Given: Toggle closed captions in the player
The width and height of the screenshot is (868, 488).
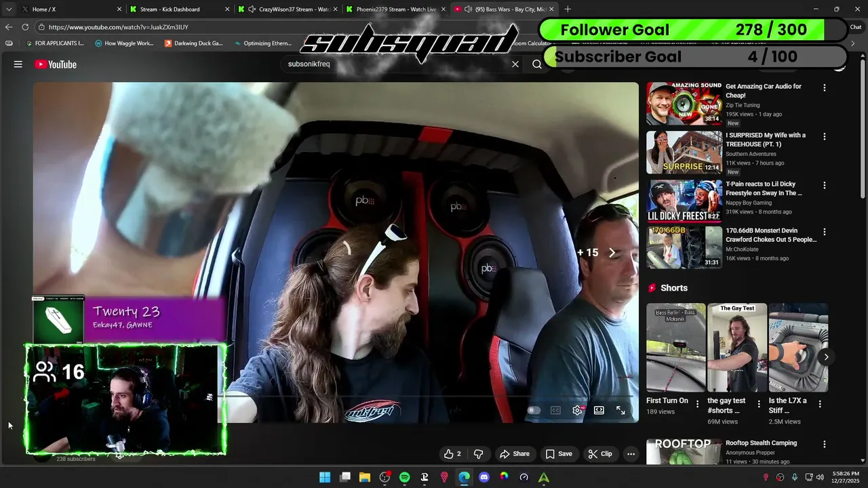Looking at the screenshot, I should [x=555, y=410].
